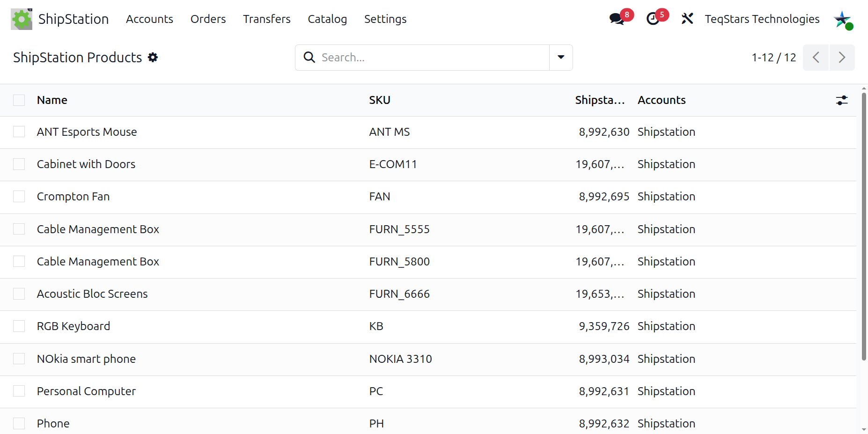This screenshot has width=868, height=434.
Task: Open the Accounts menu
Action: pos(149,19)
